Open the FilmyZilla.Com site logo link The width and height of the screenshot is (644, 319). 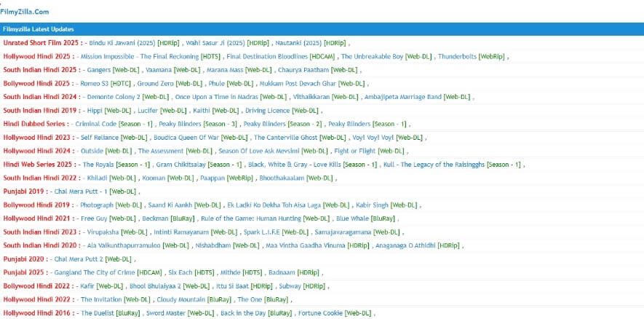pyautogui.click(x=25, y=12)
